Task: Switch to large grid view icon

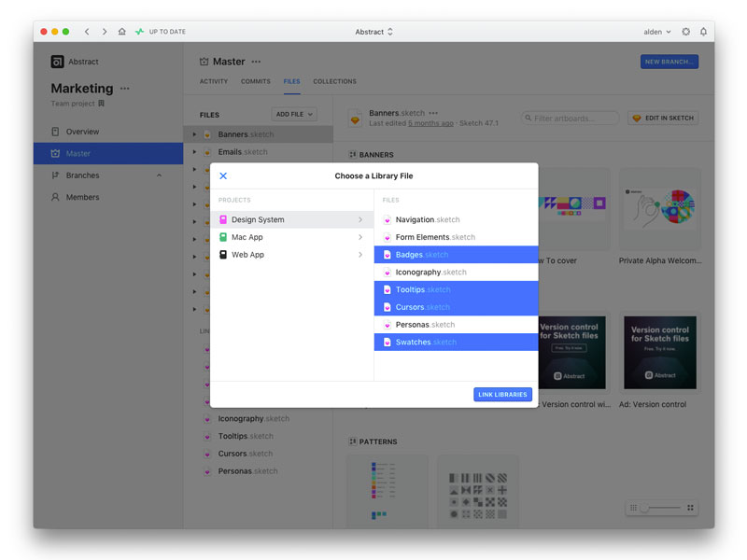Action: (x=690, y=508)
